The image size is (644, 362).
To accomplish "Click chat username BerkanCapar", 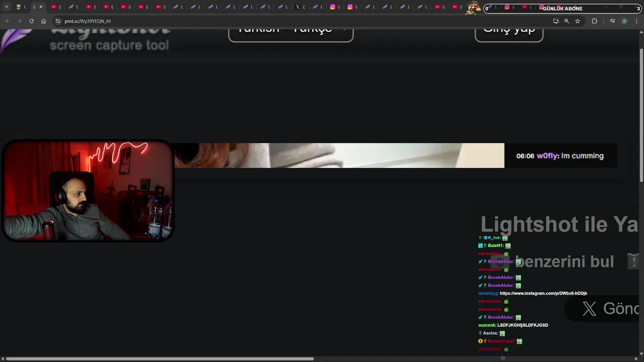I will 502,341.
